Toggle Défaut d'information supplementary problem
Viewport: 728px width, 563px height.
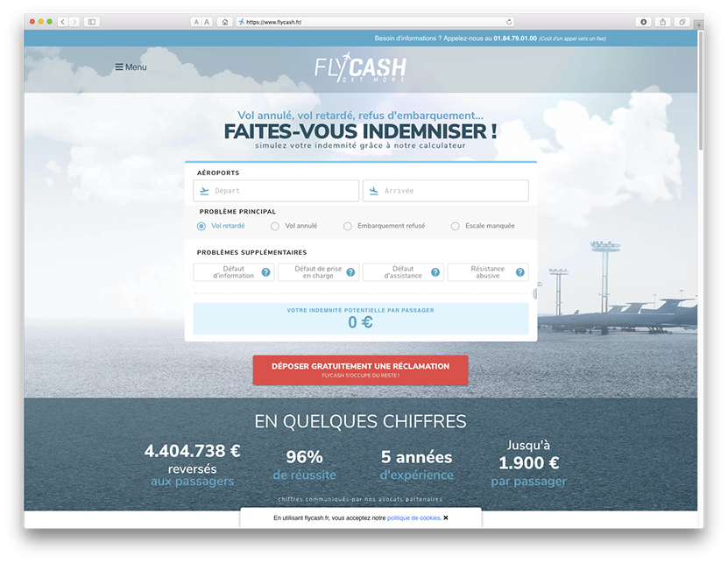(x=228, y=272)
